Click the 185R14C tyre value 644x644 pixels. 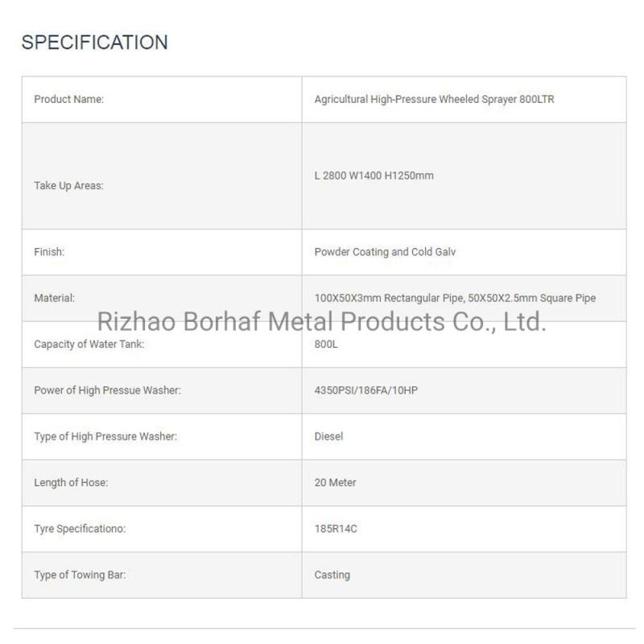pyautogui.click(x=336, y=529)
